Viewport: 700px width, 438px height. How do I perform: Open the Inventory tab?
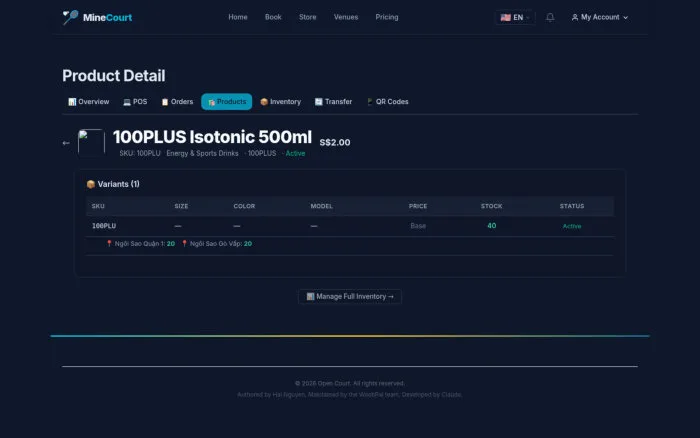tap(280, 102)
